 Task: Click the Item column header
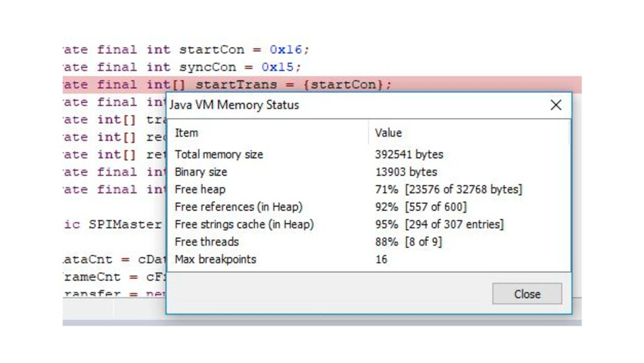coord(186,133)
